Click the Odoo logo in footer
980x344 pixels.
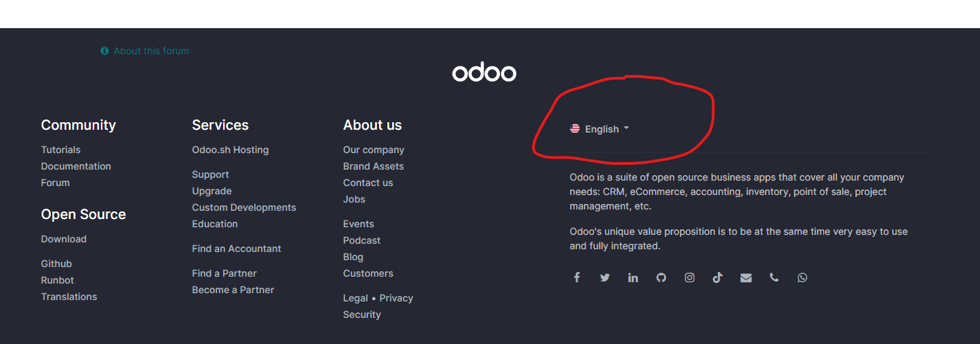(x=484, y=73)
